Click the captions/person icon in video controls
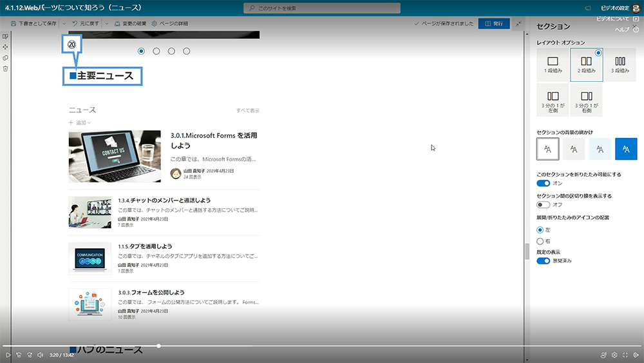Image resolution: width=644 pixels, height=363 pixels. [603, 355]
